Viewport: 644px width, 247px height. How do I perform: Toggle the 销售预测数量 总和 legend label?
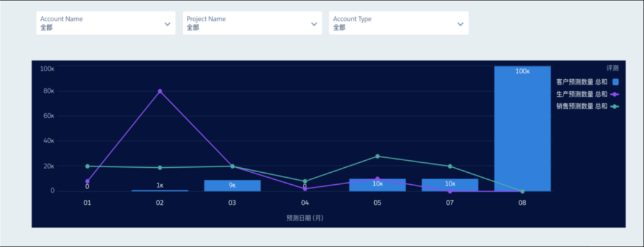(x=582, y=106)
